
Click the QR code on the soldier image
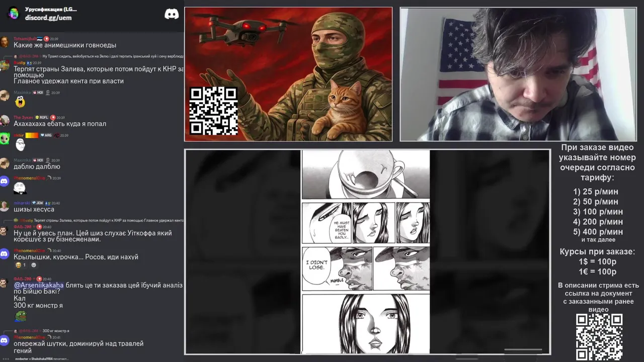click(213, 111)
